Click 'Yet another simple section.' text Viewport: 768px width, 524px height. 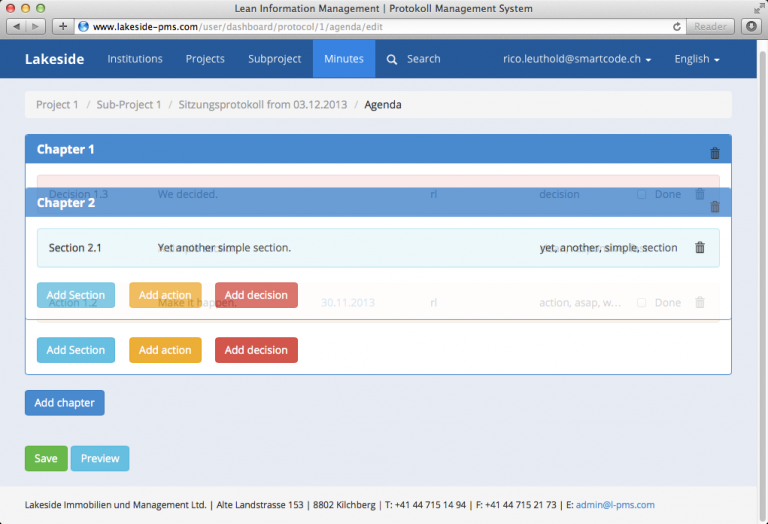pyautogui.click(x=224, y=248)
